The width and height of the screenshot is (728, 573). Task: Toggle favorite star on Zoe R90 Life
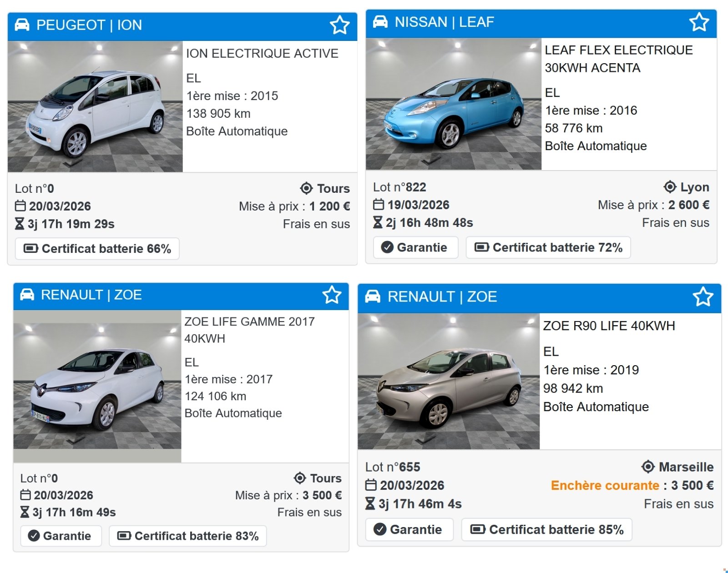[703, 297]
